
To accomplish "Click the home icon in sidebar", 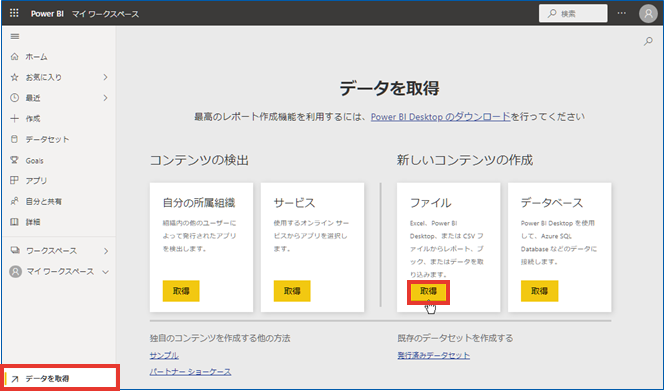I will point(14,56).
